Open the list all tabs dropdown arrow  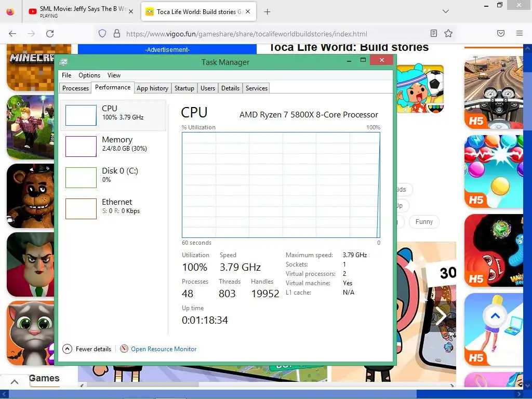[x=446, y=11]
